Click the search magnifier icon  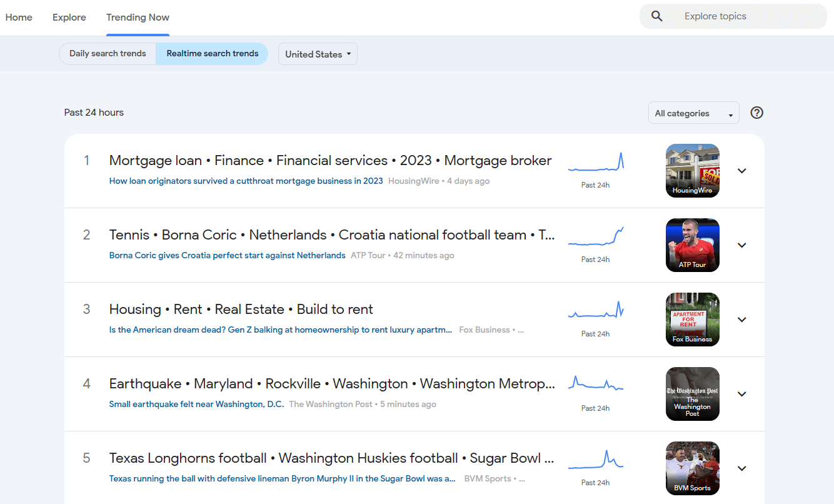pos(656,16)
